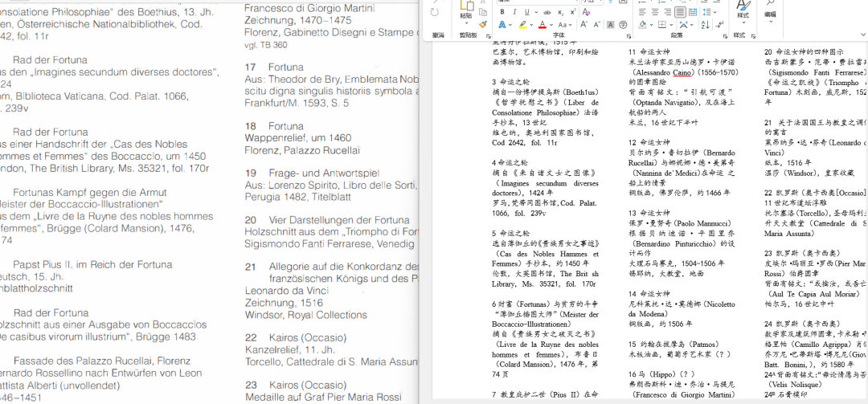Click the font size input box
868x404 pixels.
593,2
